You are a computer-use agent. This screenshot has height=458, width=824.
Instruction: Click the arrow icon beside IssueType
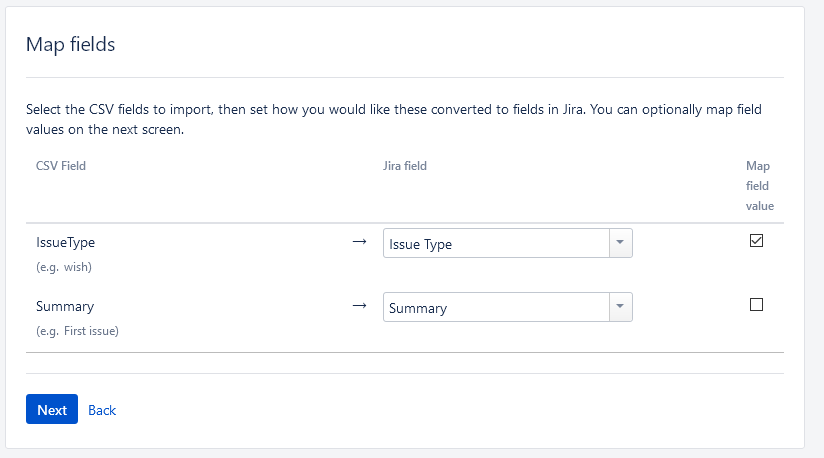click(x=360, y=242)
